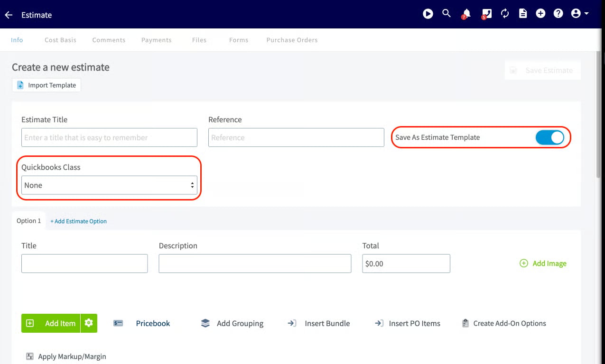Open the Files tab
The image size is (605, 364).
point(199,40)
